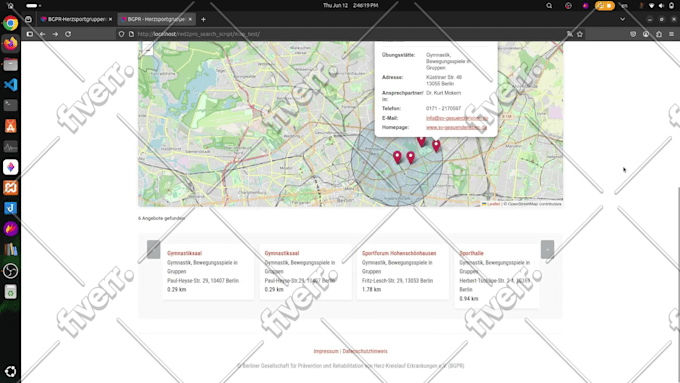The height and width of the screenshot is (383, 680).
Task: Show all applications grid
Action: tap(10, 371)
